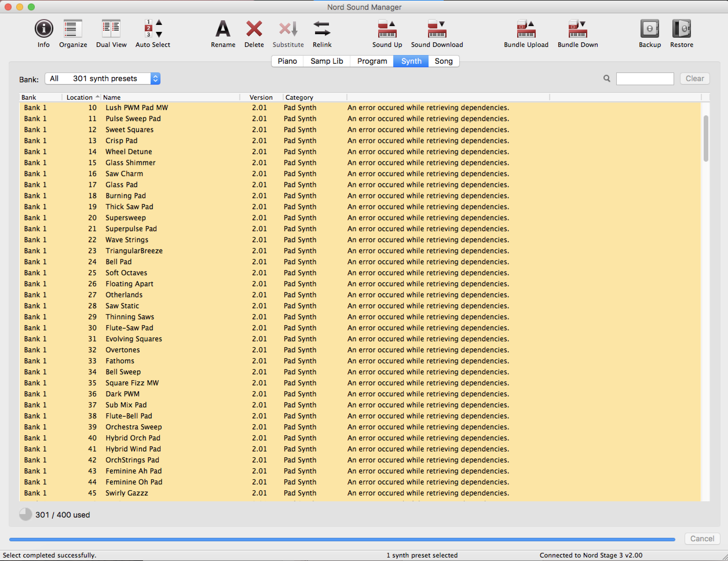Open Restore with open safe icon
The height and width of the screenshot is (561, 728).
681,29
